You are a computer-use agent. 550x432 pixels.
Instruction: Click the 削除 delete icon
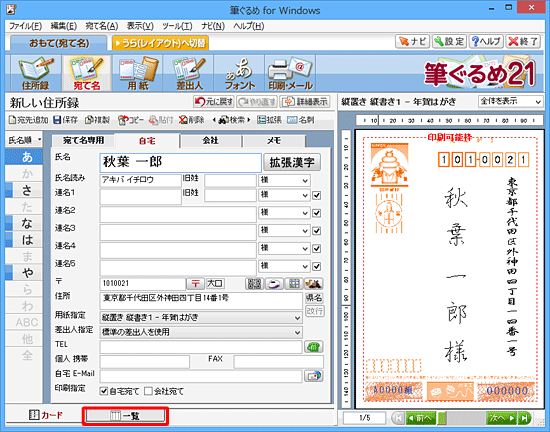click(x=191, y=120)
